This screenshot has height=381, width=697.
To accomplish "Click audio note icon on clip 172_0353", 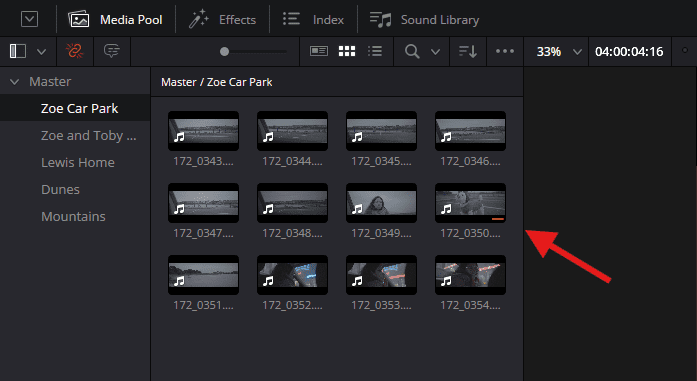I will pos(357,281).
